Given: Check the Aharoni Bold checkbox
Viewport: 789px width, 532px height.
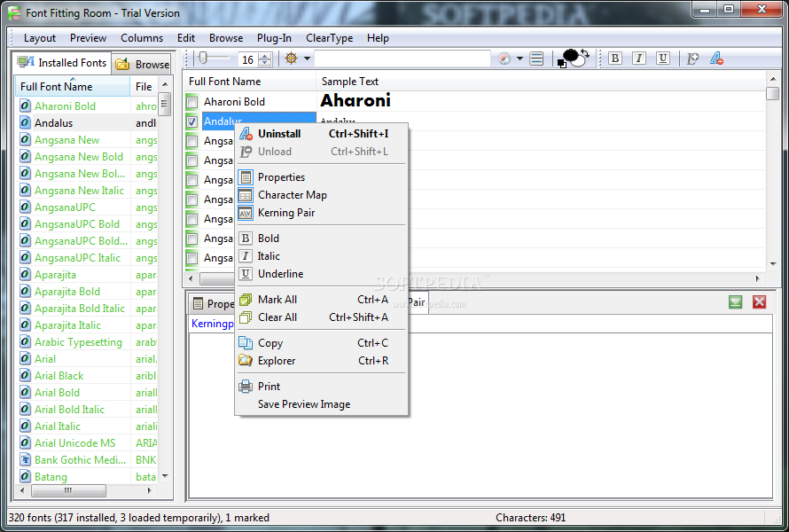Looking at the screenshot, I should pos(191,102).
